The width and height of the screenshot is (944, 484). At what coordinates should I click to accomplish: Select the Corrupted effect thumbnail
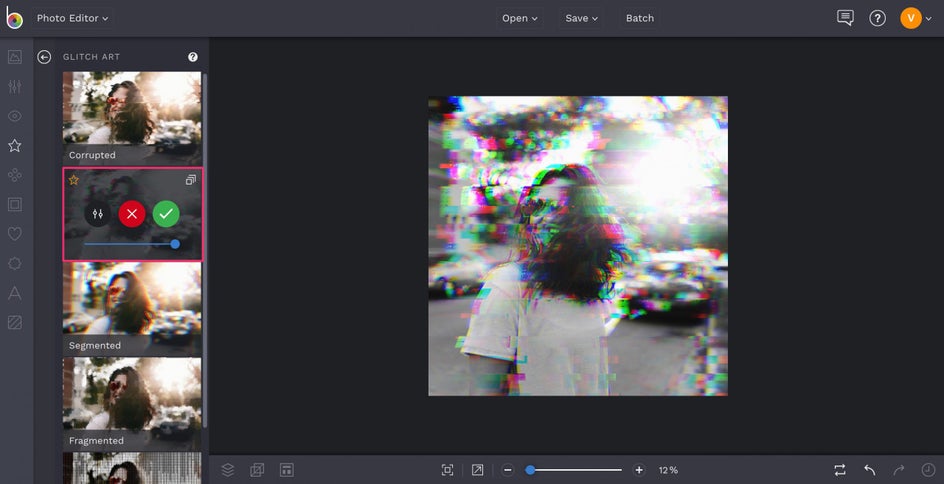[x=132, y=118]
